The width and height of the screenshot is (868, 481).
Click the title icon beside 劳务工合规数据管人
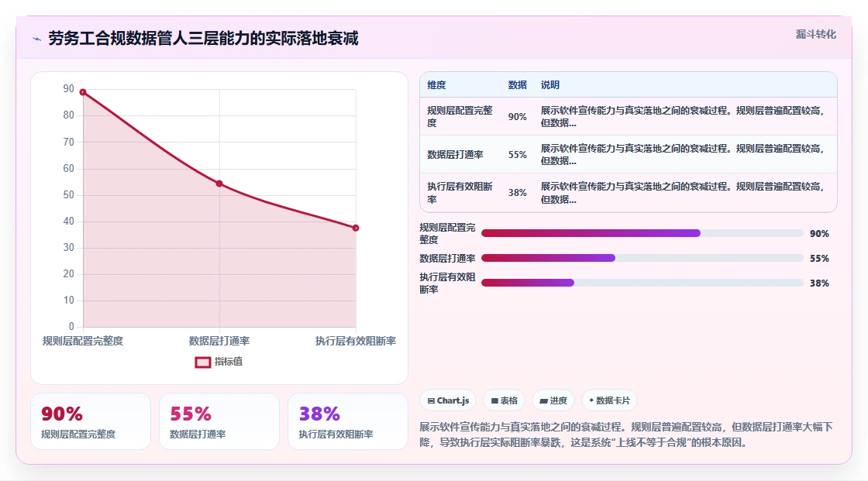pyautogui.click(x=37, y=39)
